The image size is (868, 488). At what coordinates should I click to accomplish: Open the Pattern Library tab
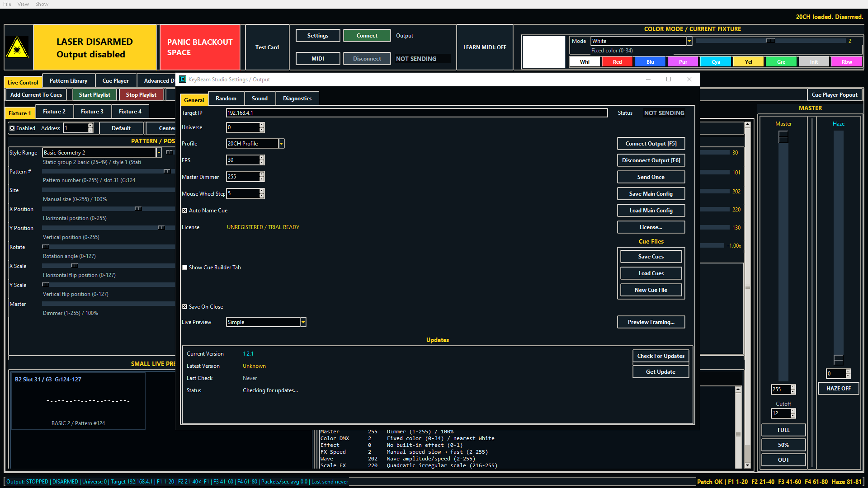[68, 81]
